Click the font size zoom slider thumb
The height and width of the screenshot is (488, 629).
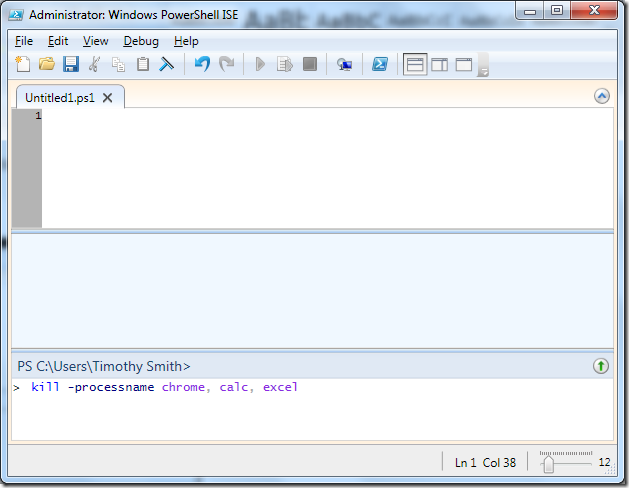[x=548, y=464]
